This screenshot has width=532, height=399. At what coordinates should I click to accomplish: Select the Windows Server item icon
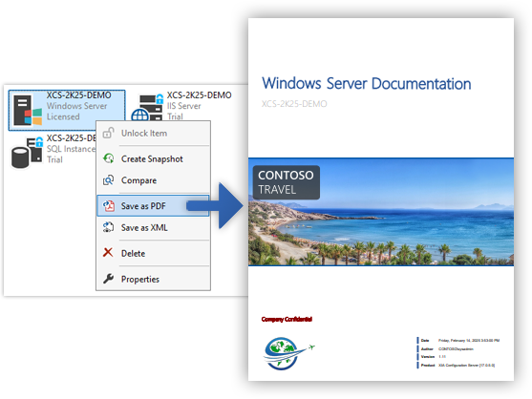point(28,110)
